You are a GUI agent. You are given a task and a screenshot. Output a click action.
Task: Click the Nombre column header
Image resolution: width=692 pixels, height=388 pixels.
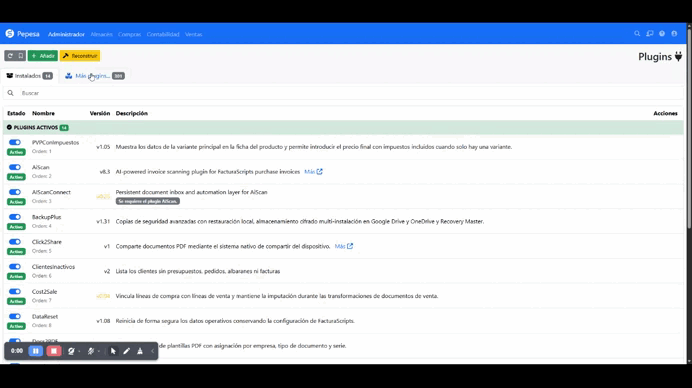point(43,113)
